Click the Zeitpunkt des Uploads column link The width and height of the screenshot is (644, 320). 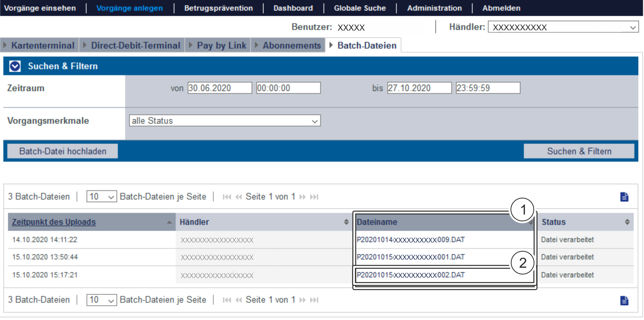[x=54, y=222]
